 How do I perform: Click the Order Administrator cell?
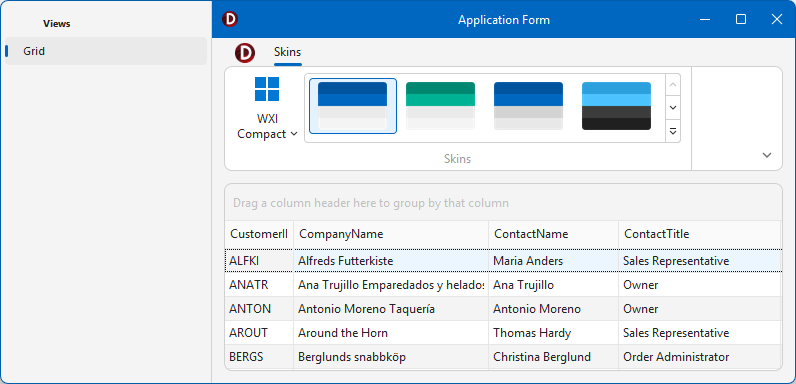pos(699,357)
